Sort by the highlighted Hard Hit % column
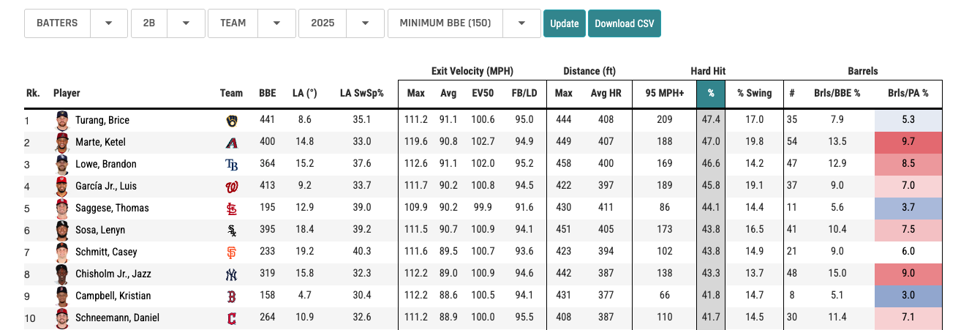 pyautogui.click(x=709, y=93)
